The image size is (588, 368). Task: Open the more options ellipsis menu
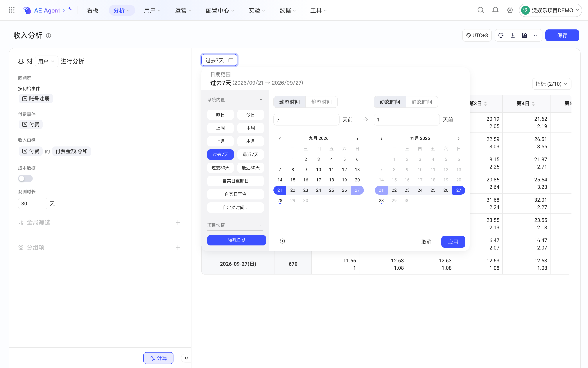[536, 35]
